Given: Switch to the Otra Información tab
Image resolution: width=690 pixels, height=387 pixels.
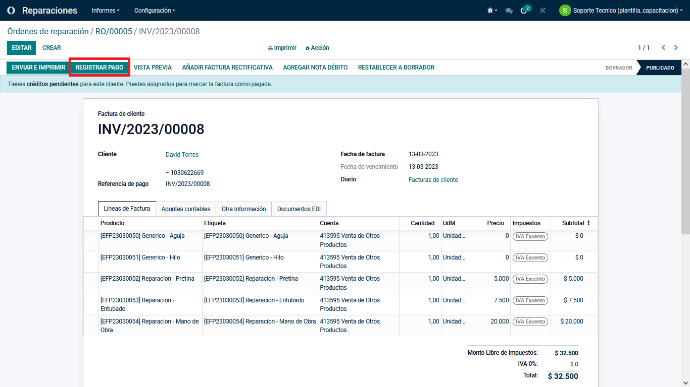Looking at the screenshot, I should coord(244,209).
